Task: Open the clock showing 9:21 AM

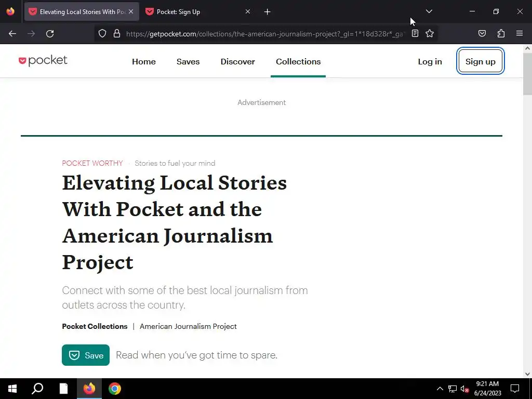Action: tap(487, 389)
